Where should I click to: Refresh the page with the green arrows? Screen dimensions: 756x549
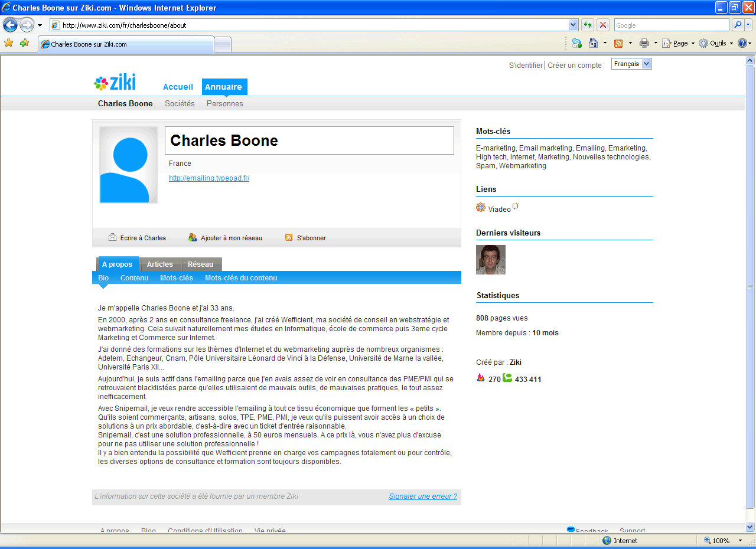588,25
